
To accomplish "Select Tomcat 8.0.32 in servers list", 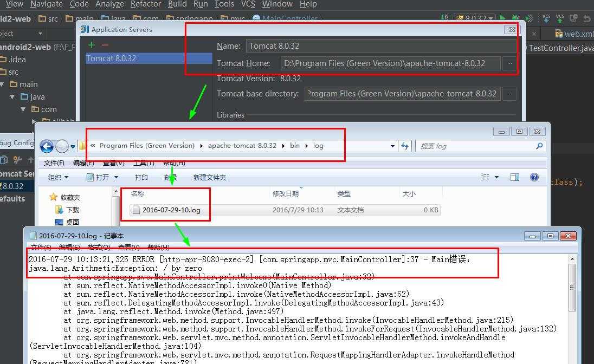I will click(x=148, y=58).
